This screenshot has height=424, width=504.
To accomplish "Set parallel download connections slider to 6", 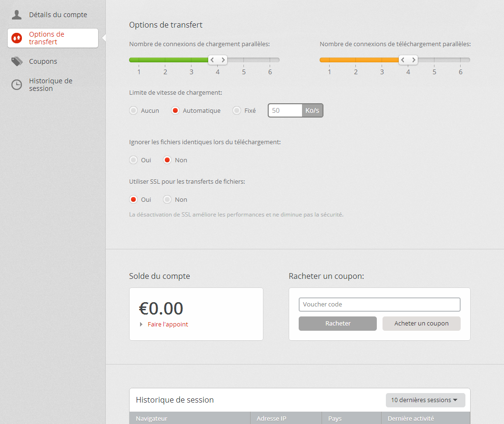I will (x=460, y=60).
